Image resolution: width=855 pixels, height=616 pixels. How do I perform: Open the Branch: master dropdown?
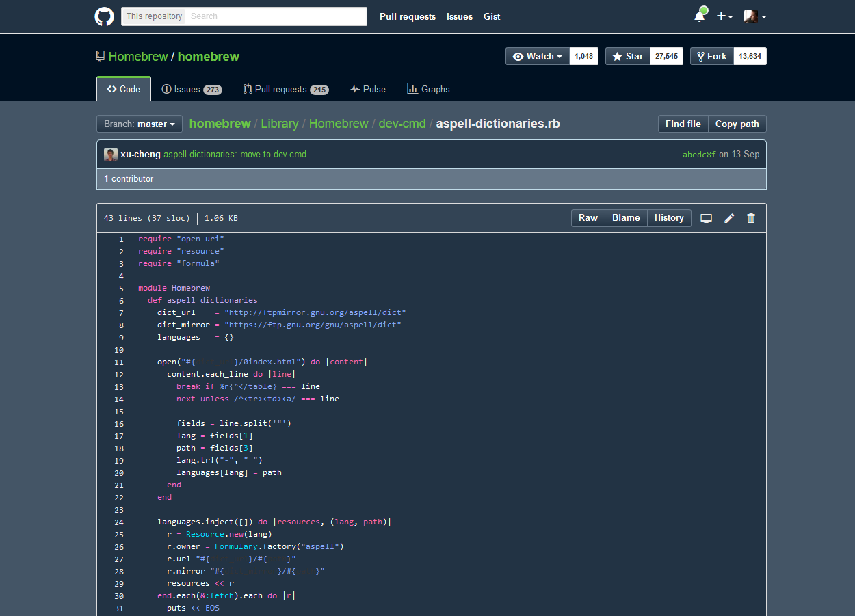click(139, 124)
